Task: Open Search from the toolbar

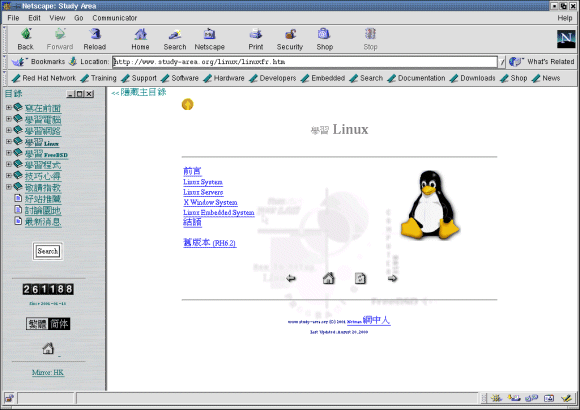Action: (175, 34)
